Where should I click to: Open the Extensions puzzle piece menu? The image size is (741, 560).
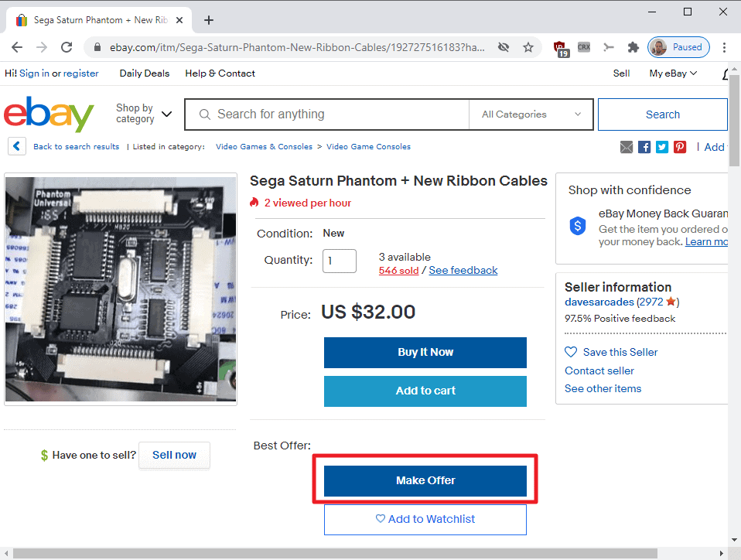click(x=633, y=46)
